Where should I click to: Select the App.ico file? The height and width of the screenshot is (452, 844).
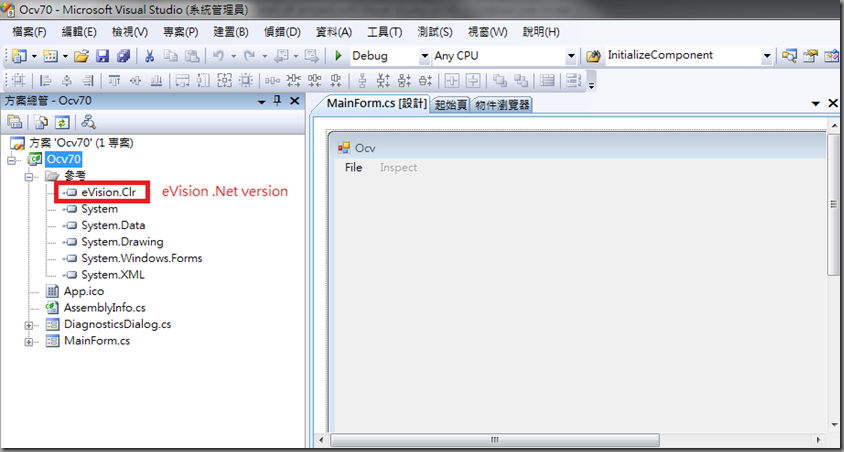(x=84, y=291)
